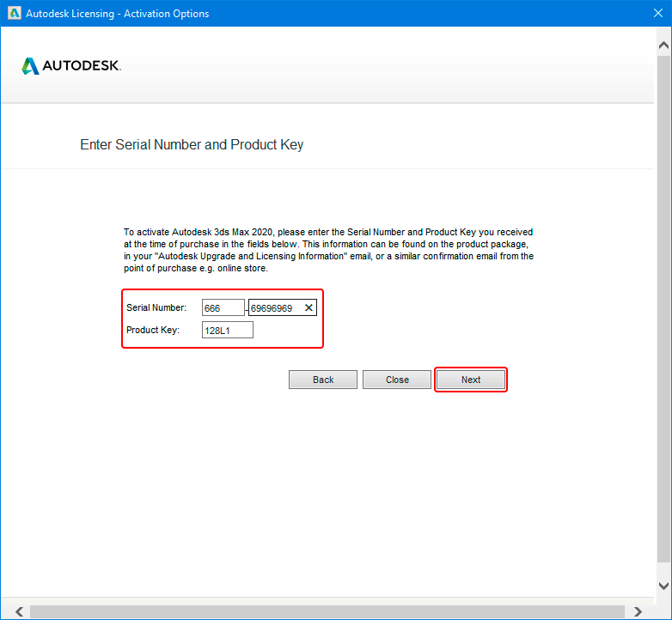Click the horizontal scrollbar right arrow
Image resolution: width=672 pixels, height=620 pixels.
pyautogui.click(x=638, y=611)
